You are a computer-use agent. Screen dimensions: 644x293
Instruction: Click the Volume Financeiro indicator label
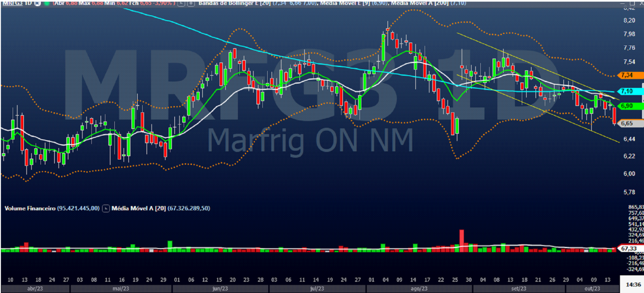pos(30,208)
